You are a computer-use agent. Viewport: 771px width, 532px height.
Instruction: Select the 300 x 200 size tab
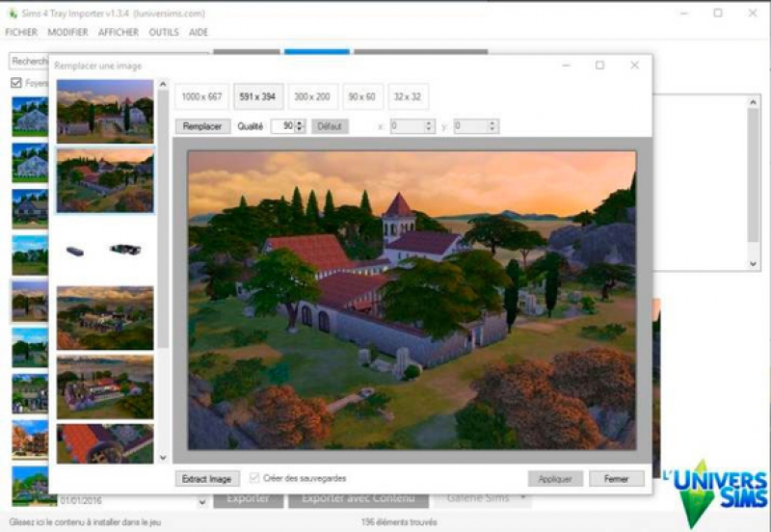click(312, 96)
